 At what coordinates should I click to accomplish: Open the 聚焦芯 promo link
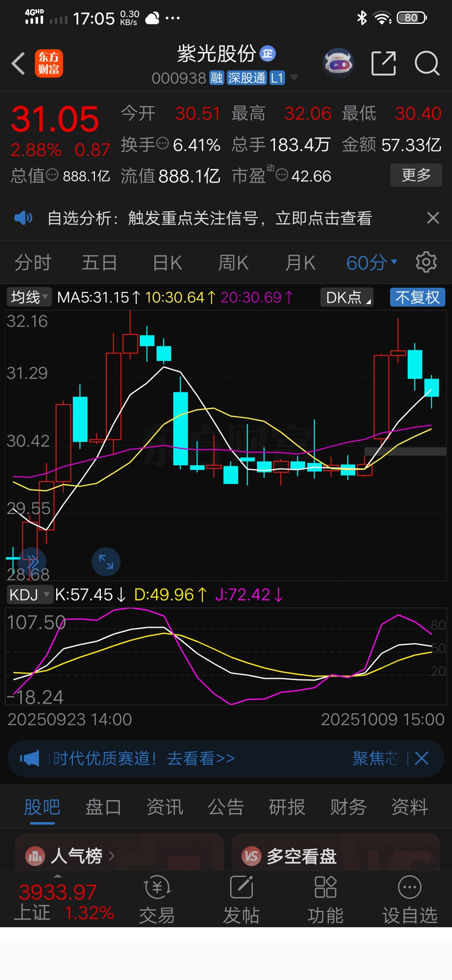pos(376,758)
